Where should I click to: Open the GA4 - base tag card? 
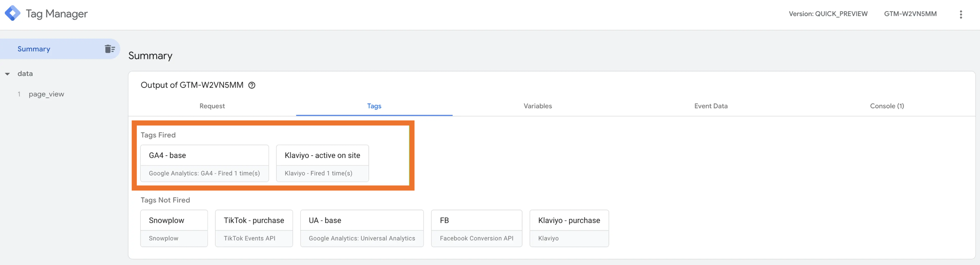click(x=205, y=163)
